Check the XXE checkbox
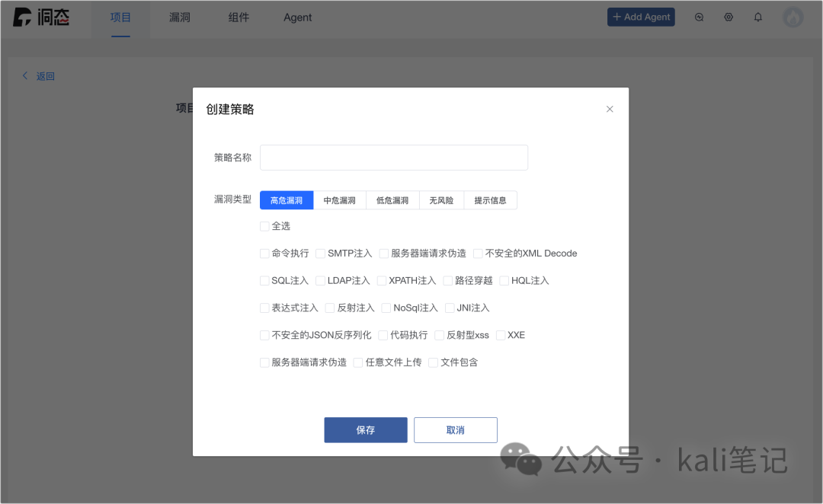 pyautogui.click(x=501, y=335)
